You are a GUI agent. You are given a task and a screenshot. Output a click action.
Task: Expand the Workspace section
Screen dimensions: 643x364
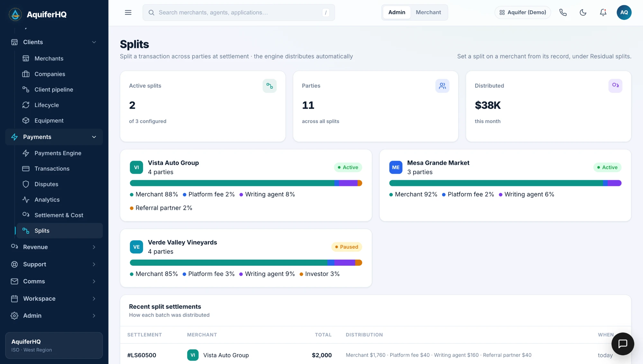pos(54,299)
